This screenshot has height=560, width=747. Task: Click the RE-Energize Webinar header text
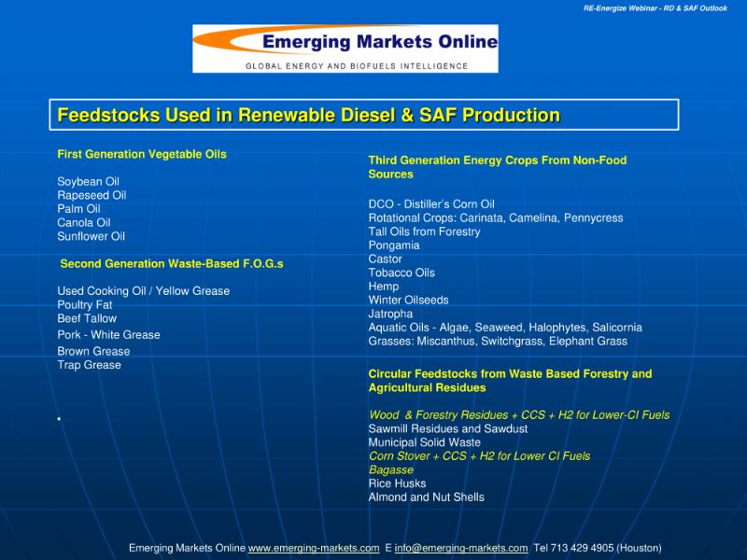[655, 8]
